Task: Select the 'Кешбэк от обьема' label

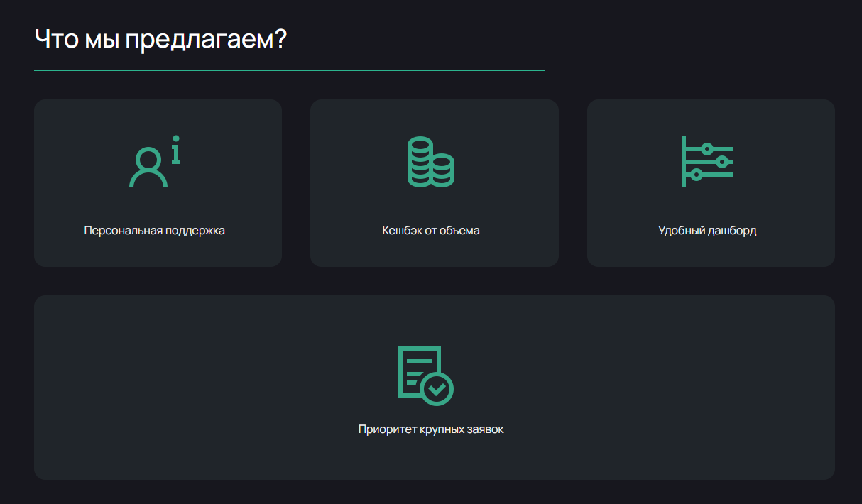Action: click(431, 231)
